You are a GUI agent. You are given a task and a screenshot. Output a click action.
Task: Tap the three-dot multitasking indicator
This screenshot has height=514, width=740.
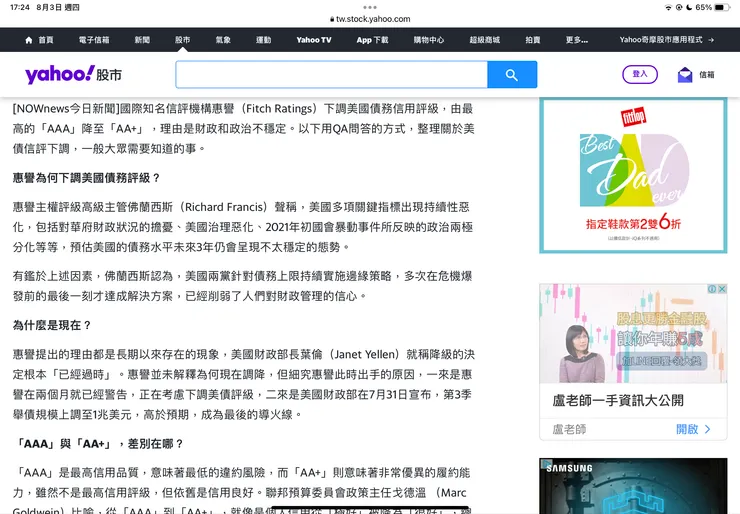370,7
